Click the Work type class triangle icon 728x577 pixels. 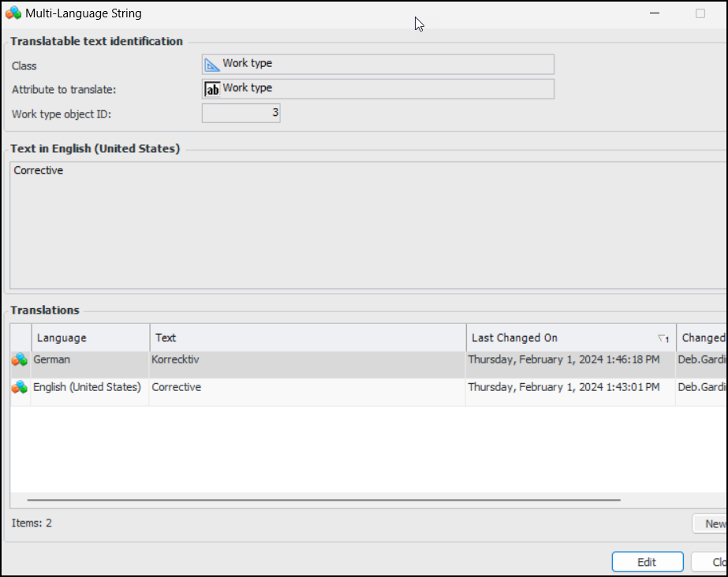212,65
